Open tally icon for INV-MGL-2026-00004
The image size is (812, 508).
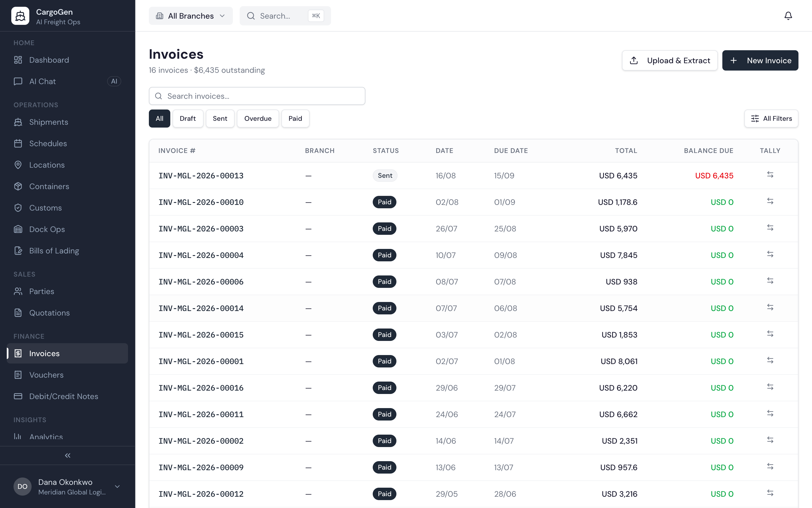point(770,254)
